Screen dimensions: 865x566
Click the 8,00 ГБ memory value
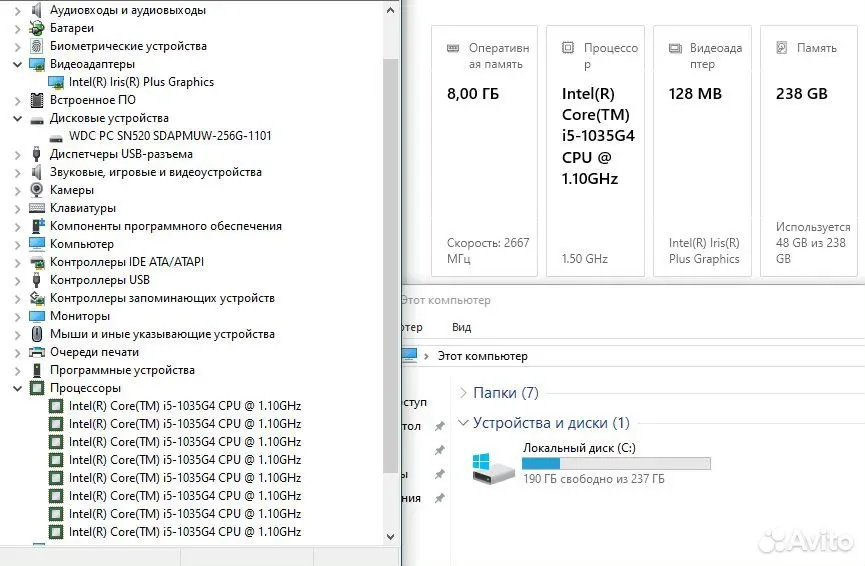click(x=473, y=94)
